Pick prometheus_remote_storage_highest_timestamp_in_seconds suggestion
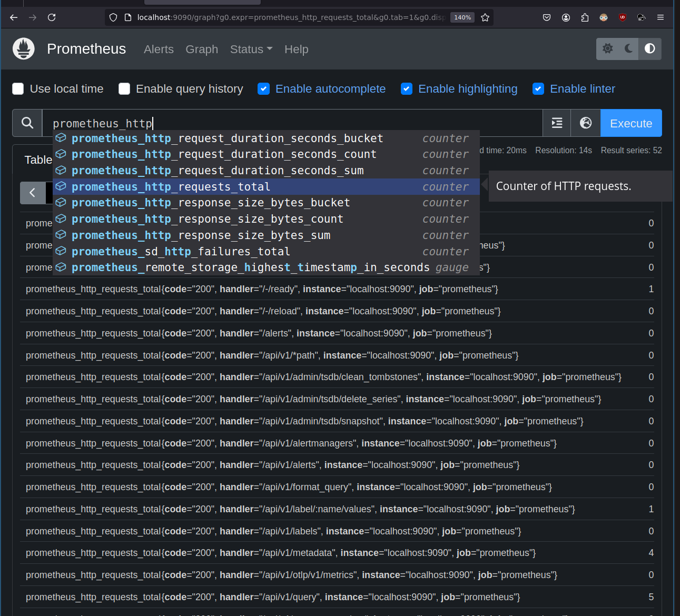680x616 pixels. (x=266, y=267)
